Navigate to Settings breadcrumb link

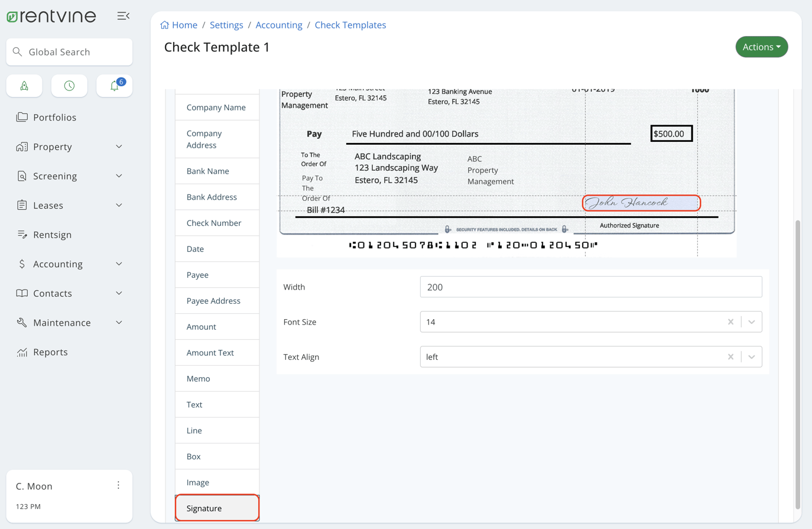point(226,25)
